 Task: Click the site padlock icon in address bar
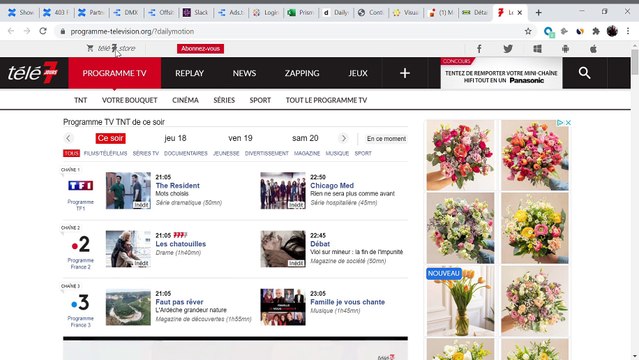point(62,31)
